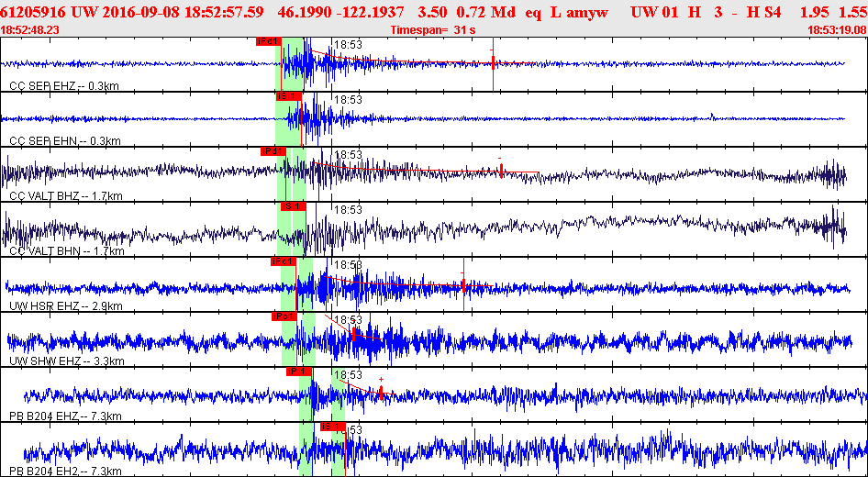Click the CC SEP EHZ channel label
The height and width of the screenshot is (477, 868).
64,86
